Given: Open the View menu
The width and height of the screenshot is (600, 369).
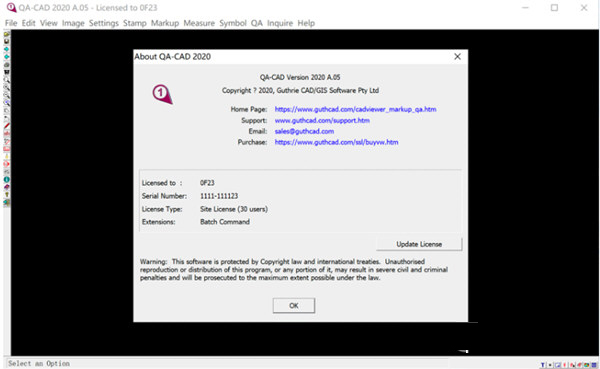Looking at the screenshot, I should 49,23.
